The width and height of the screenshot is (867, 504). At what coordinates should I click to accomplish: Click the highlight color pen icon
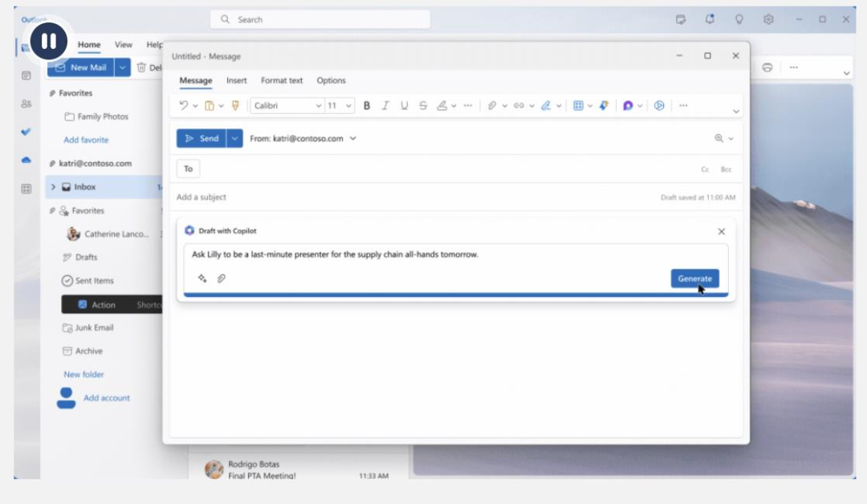click(x=442, y=106)
